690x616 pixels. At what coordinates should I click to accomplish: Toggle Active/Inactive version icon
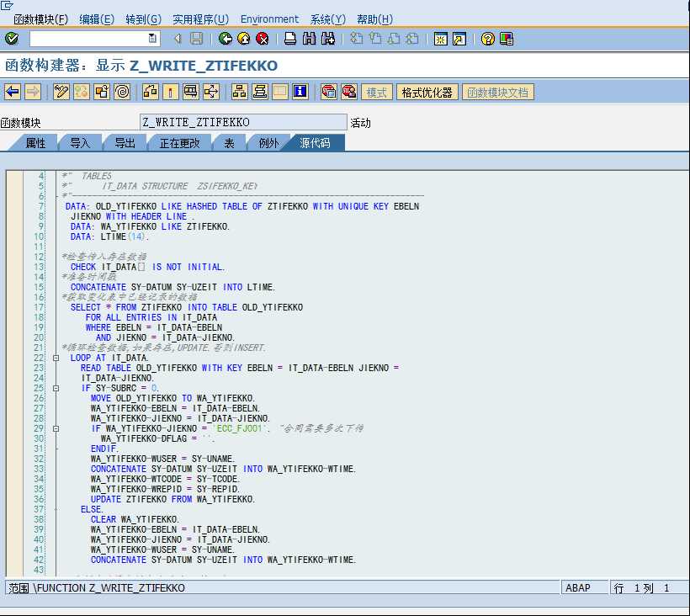pyautogui.click(x=82, y=92)
